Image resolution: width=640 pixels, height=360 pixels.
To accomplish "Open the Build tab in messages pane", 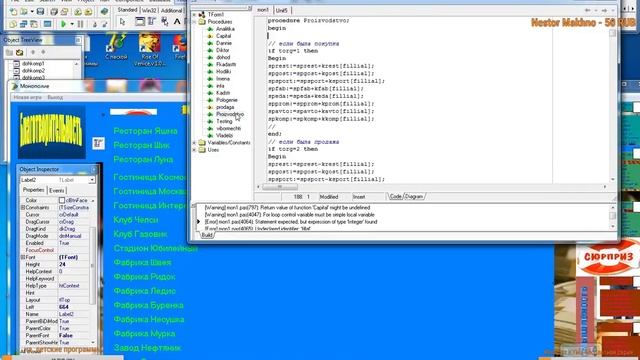I will coord(207,235).
